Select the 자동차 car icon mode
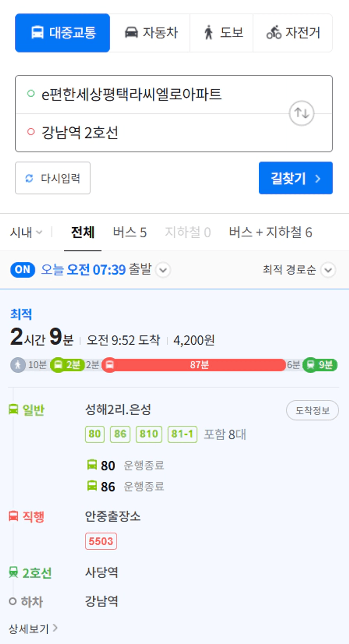 tap(131, 33)
